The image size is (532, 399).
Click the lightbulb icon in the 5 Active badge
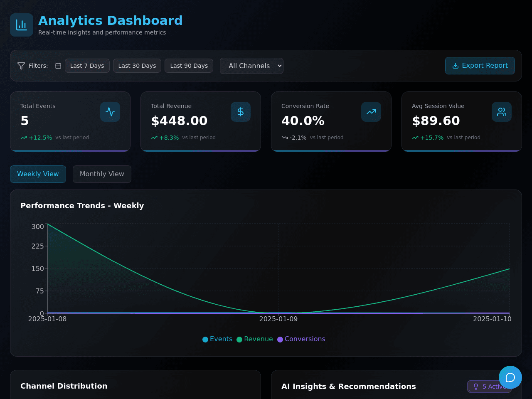(476, 387)
